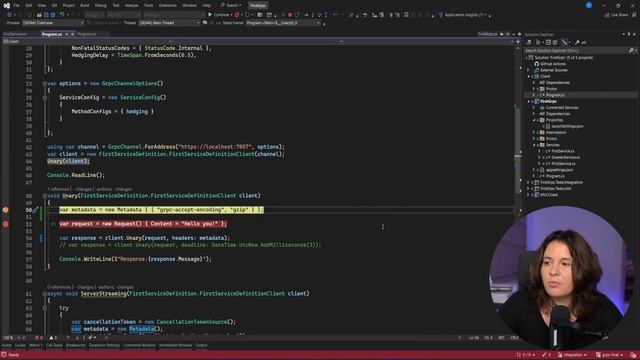The image size is (640, 360).
Task: Click the Continue debug button
Action: coord(219,15)
